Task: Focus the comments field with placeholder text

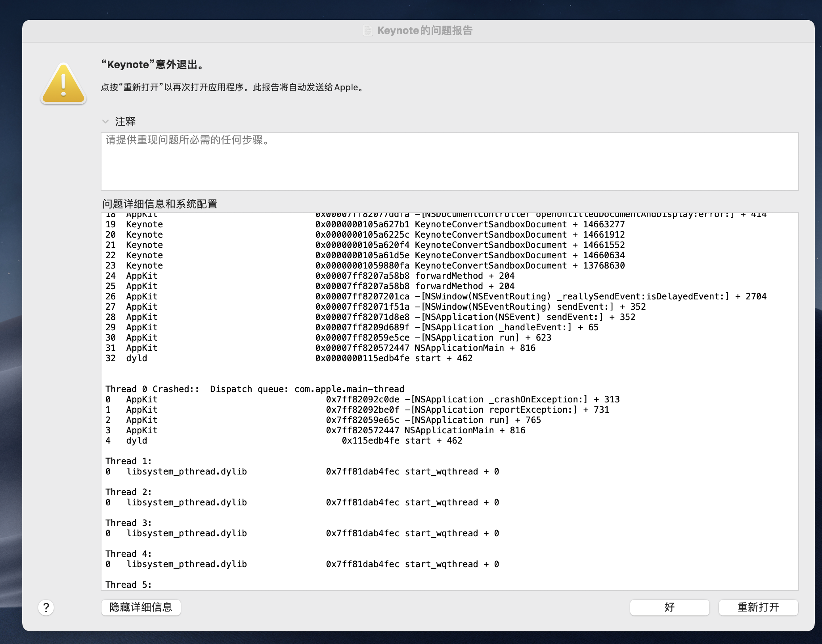Action: (x=449, y=162)
